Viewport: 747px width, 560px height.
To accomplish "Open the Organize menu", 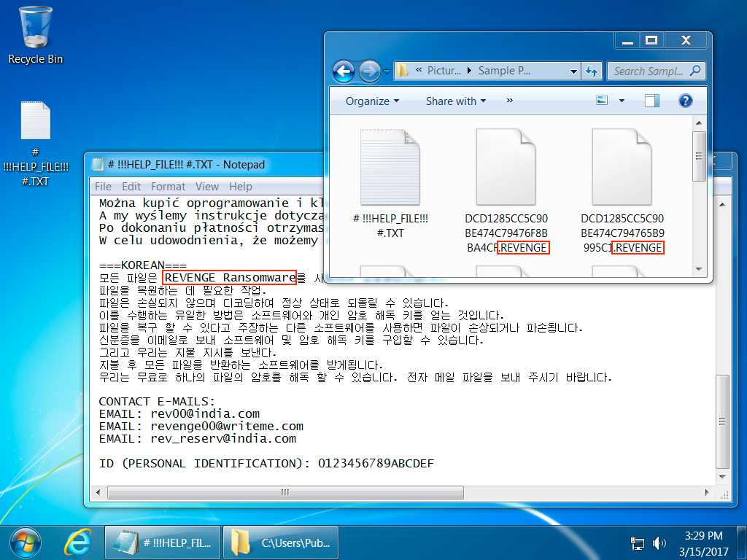I will coord(372,101).
